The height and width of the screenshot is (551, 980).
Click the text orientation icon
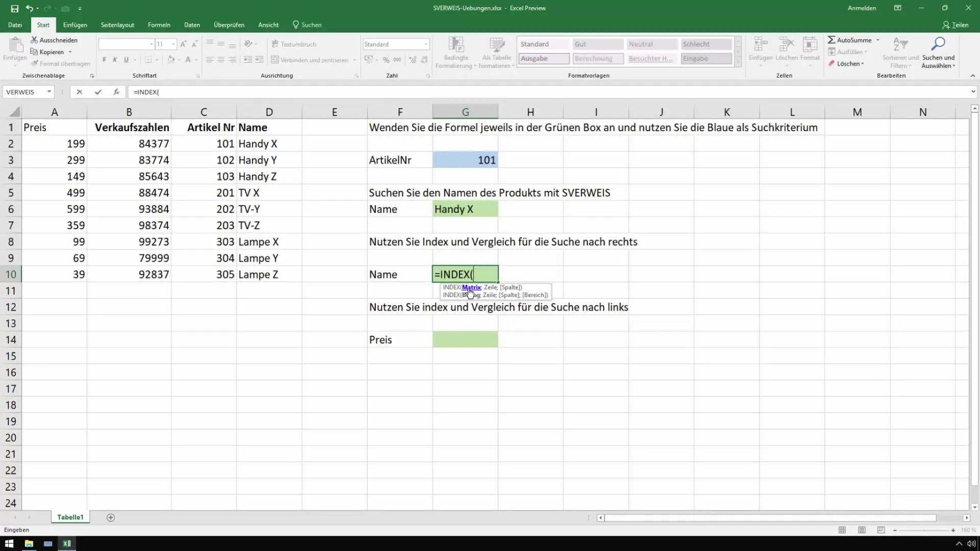click(x=248, y=44)
